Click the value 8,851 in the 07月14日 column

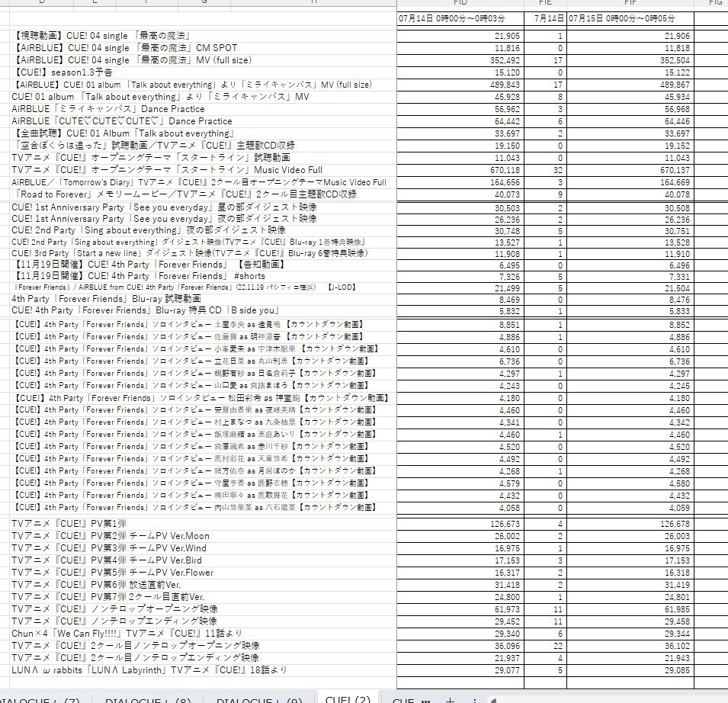coord(460,325)
